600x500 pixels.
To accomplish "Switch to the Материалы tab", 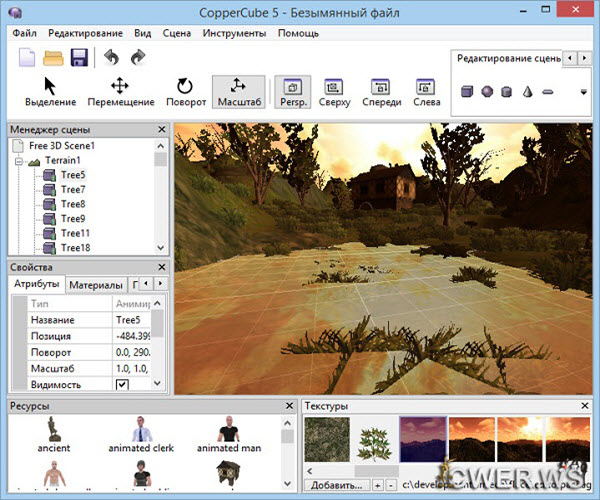I will click(96, 285).
